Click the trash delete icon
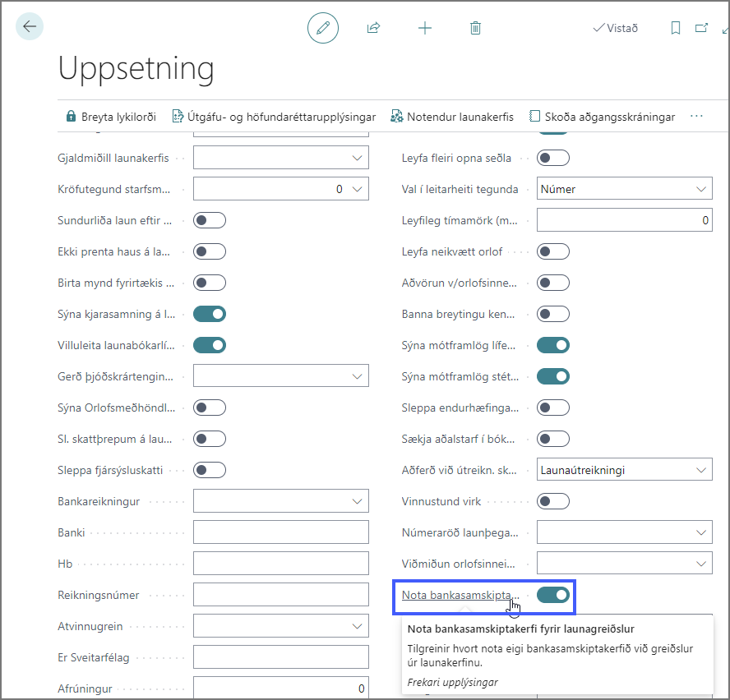730x700 pixels. [475, 28]
